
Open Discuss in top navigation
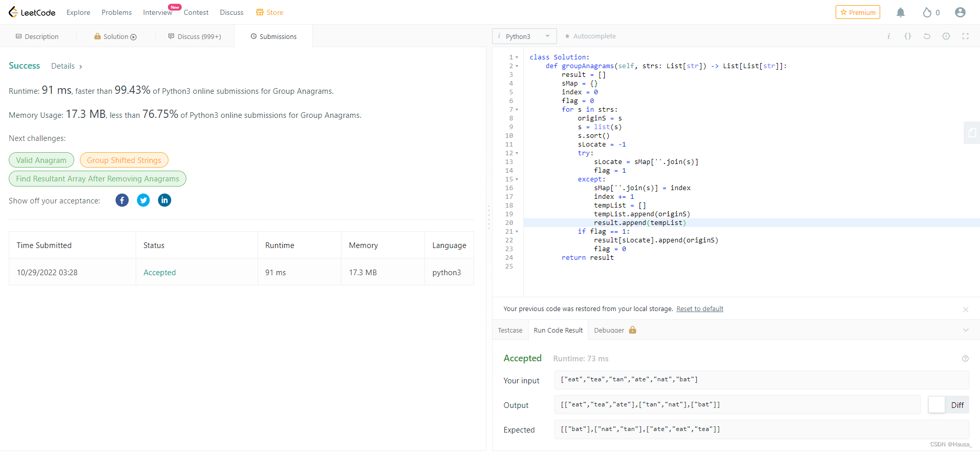[231, 12]
